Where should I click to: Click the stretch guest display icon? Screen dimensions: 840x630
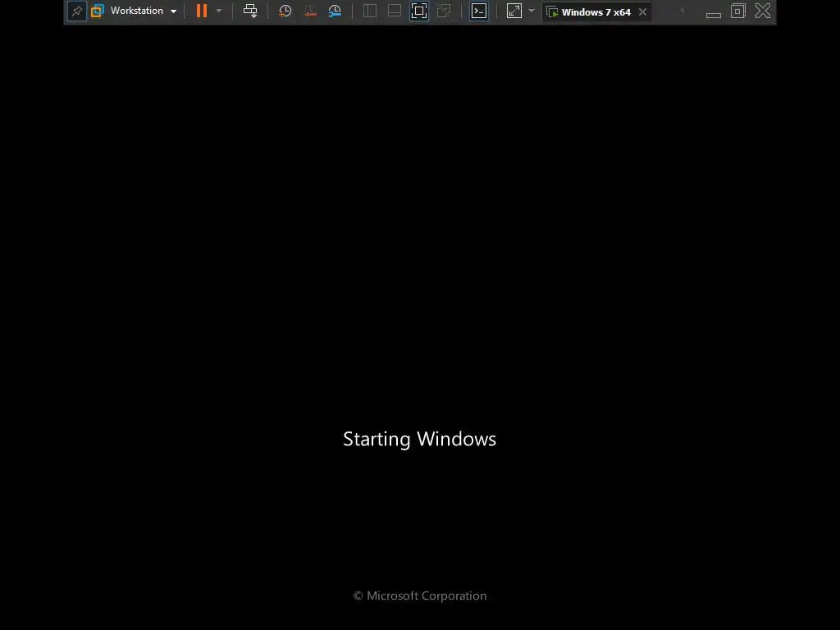coord(514,11)
